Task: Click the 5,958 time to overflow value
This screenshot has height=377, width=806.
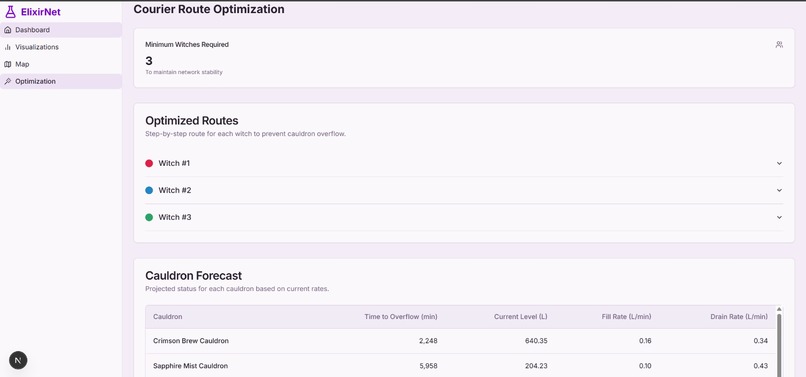Action: (x=428, y=366)
